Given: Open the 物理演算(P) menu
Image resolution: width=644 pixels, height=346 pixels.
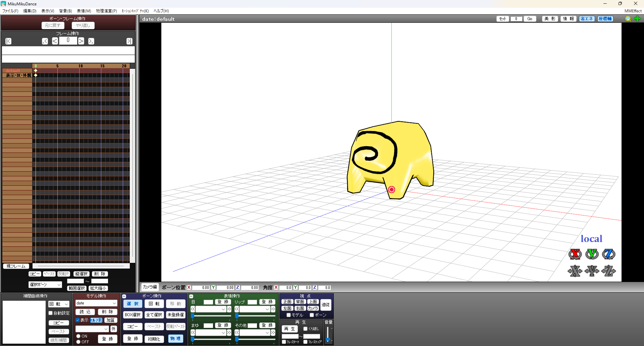Looking at the screenshot, I should point(106,11).
